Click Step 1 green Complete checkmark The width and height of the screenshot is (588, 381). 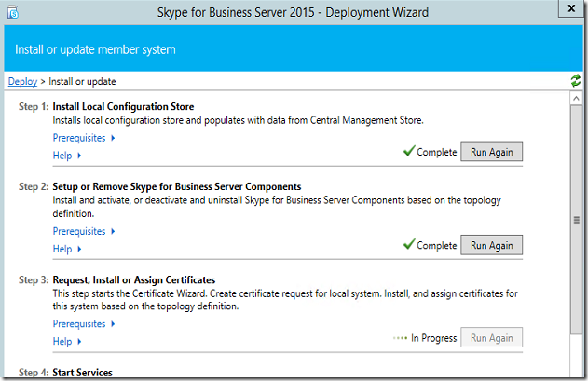(408, 152)
